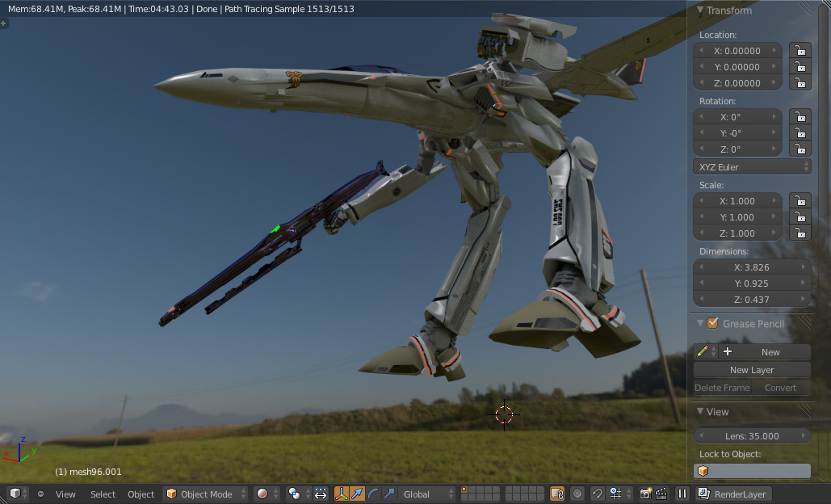Click the Scale Y value field

(737, 216)
